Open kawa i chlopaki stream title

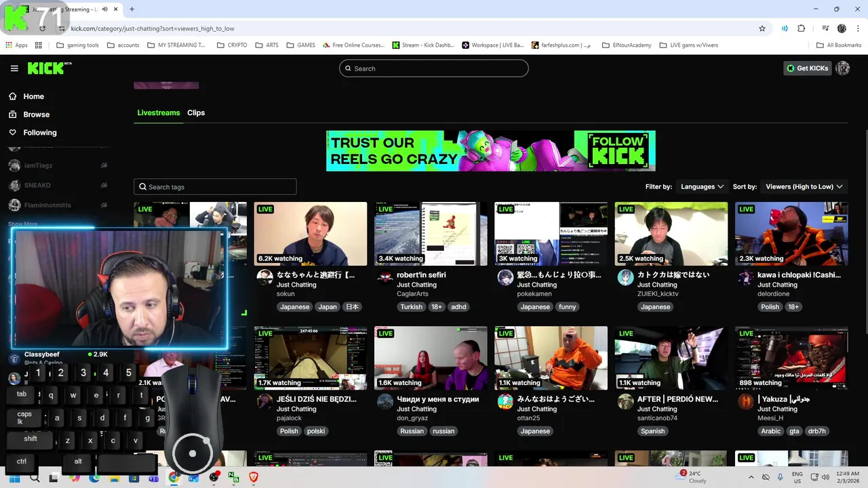click(799, 275)
